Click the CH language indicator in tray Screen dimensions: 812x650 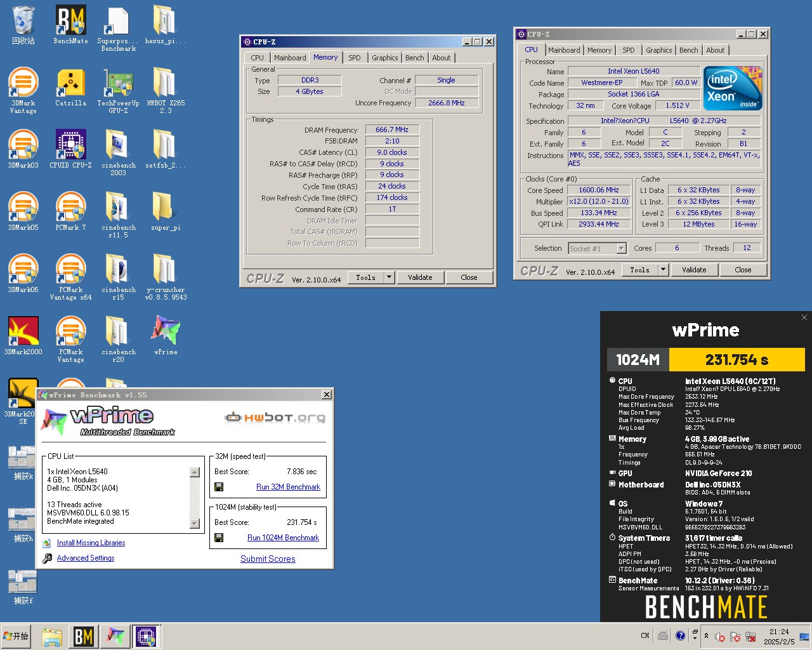pyautogui.click(x=645, y=635)
